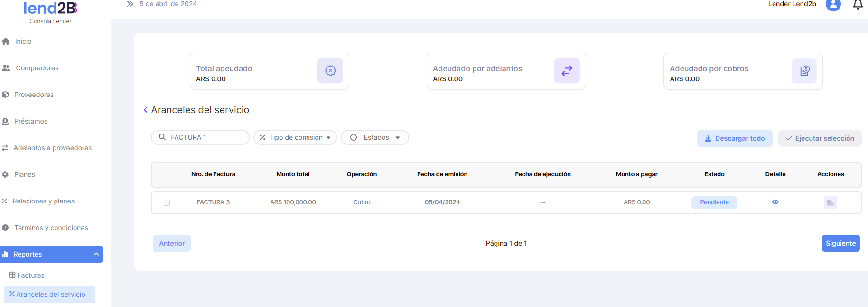The width and height of the screenshot is (868, 307).
Task: Click the Total adeudado badge icon
Action: pyautogui.click(x=330, y=71)
